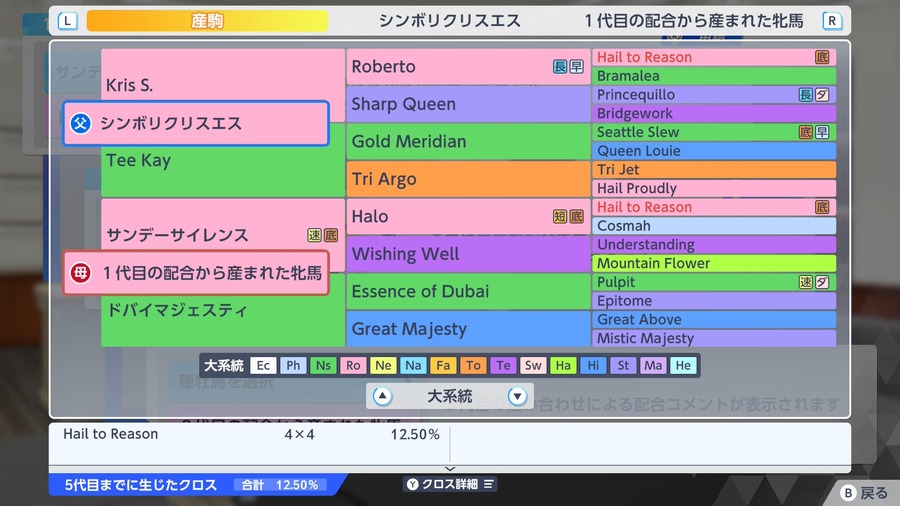Click the He lineage legend chip
Image resolution: width=900 pixels, height=506 pixels.
click(683, 365)
